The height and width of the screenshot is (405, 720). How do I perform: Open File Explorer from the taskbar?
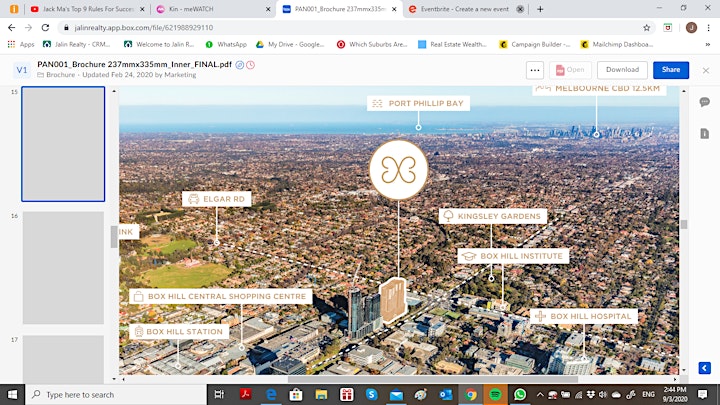point(321,394)
